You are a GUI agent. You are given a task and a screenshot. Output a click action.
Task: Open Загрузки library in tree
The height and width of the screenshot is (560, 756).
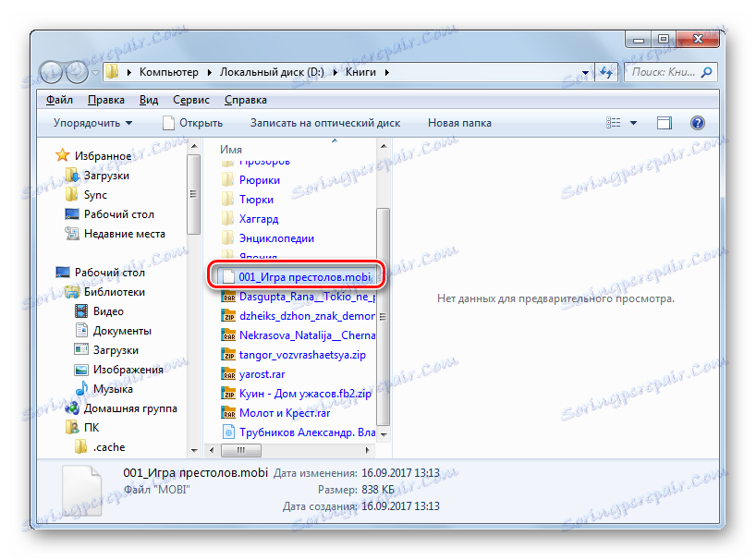(x=116, y=350)
